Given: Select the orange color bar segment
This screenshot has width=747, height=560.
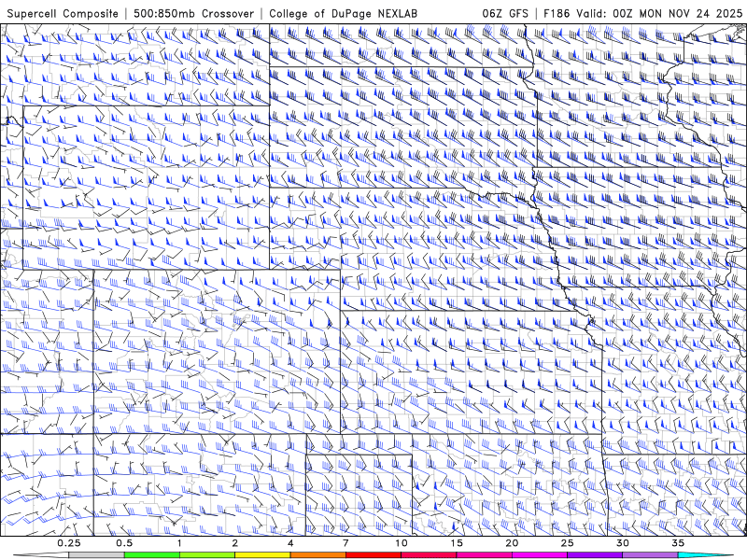Looking at the screenshot, I should click(x=317, y=555).
